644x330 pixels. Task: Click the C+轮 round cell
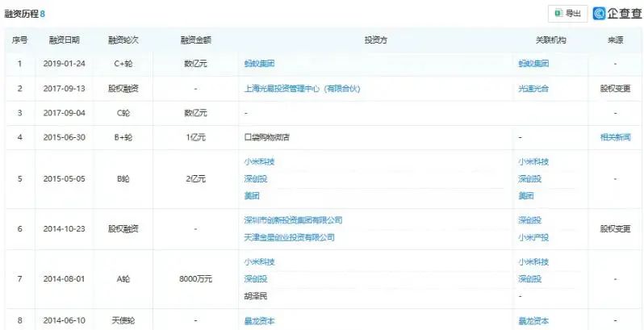tap(123, 64)
